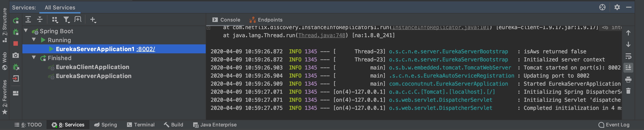Open Thread.java:748 stack trace link
Image resolution: width=644 pixels, height=130 pixels.
[322, 35]
